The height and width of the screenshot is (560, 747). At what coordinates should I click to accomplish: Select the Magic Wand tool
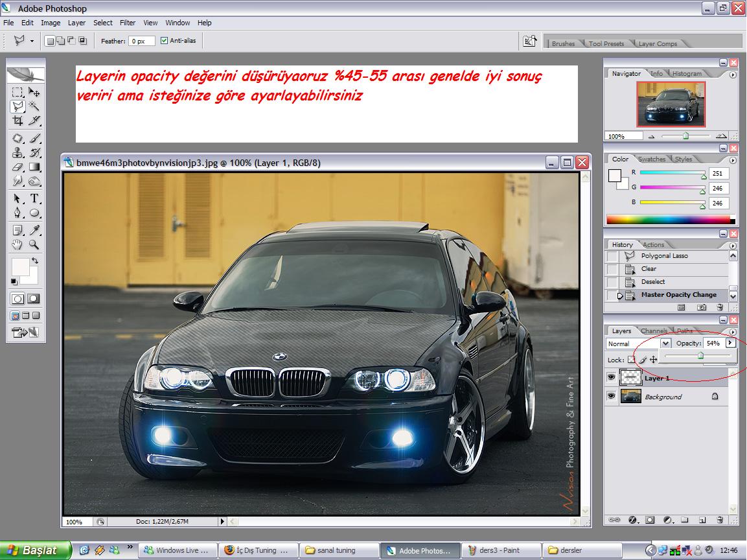tap(34, 106)
